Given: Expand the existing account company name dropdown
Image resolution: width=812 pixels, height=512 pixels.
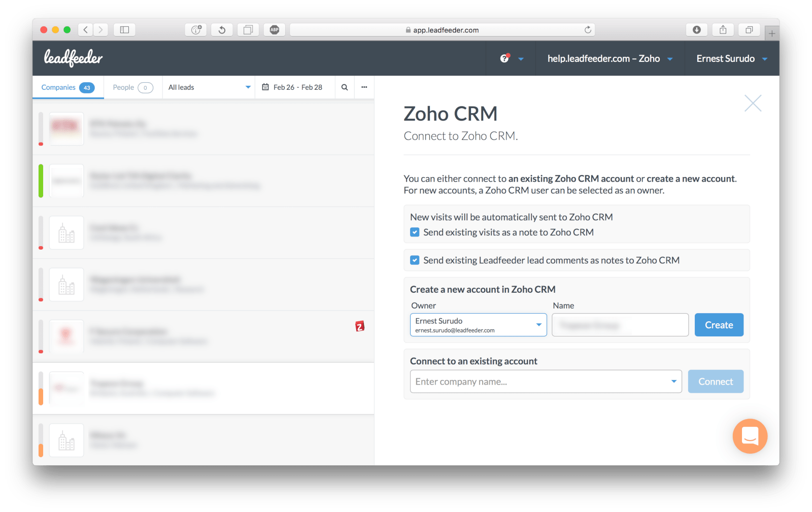Looking at the screenshot, I should [673, 381].
